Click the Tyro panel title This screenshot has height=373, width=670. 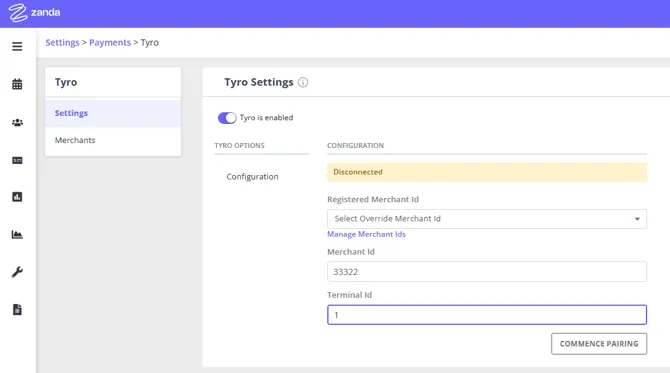click(66, 82)
